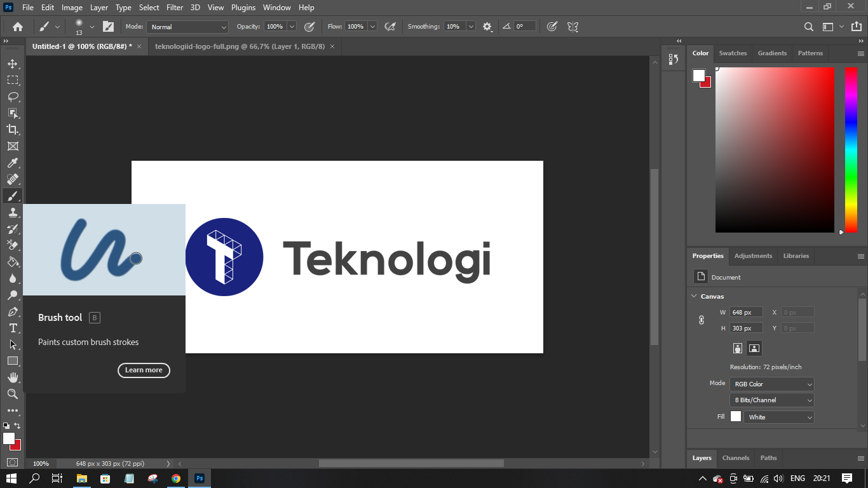Click the Learn more button
868x488 pixels.
(x=144, y=370)
